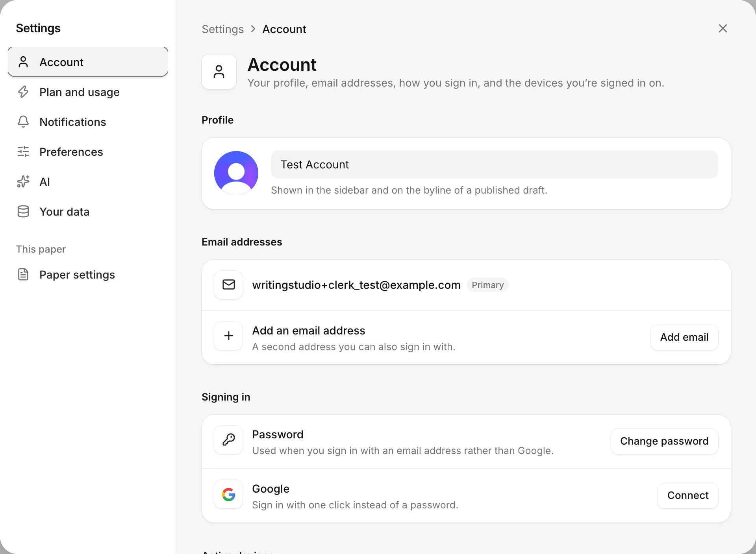Open Your data settings
The height and width of the screenshot is (554, 756).
point(88,212)
